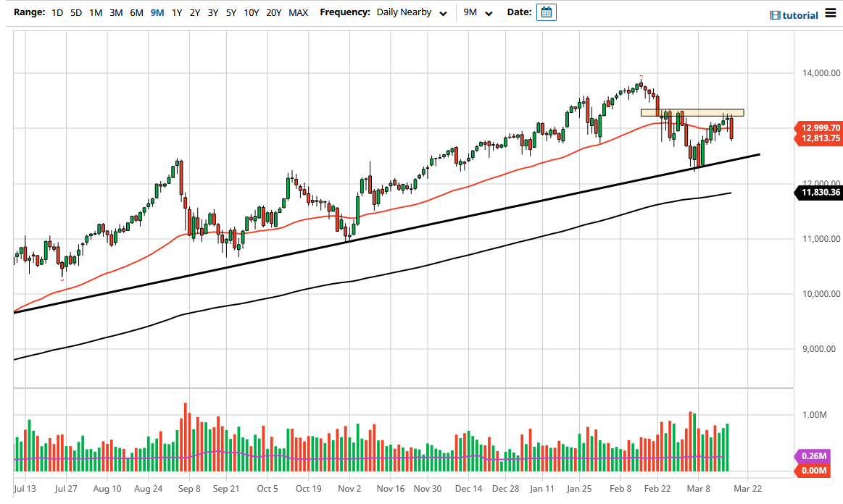Switch to the 10Y range
843x504 pixels.
tap(251, 12)
